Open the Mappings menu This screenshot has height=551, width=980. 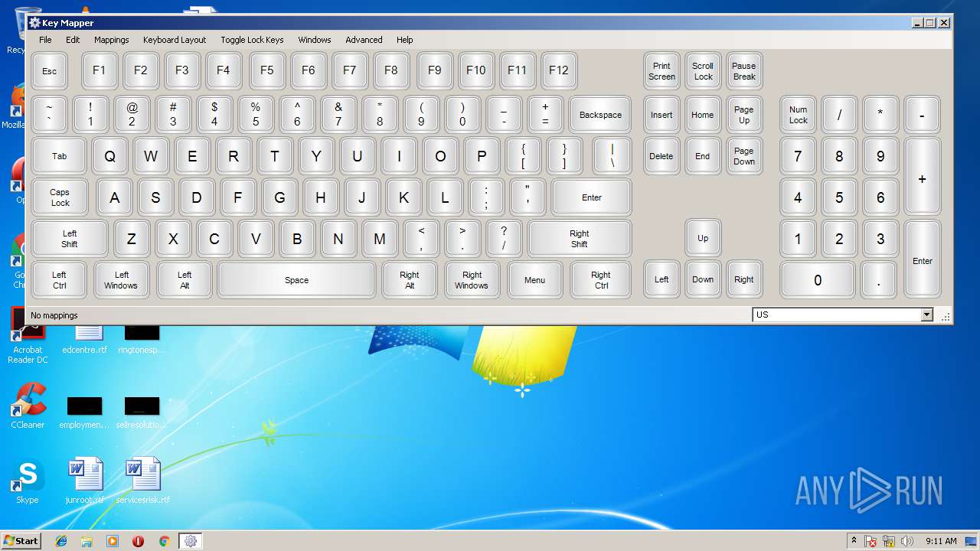[112, 40]
